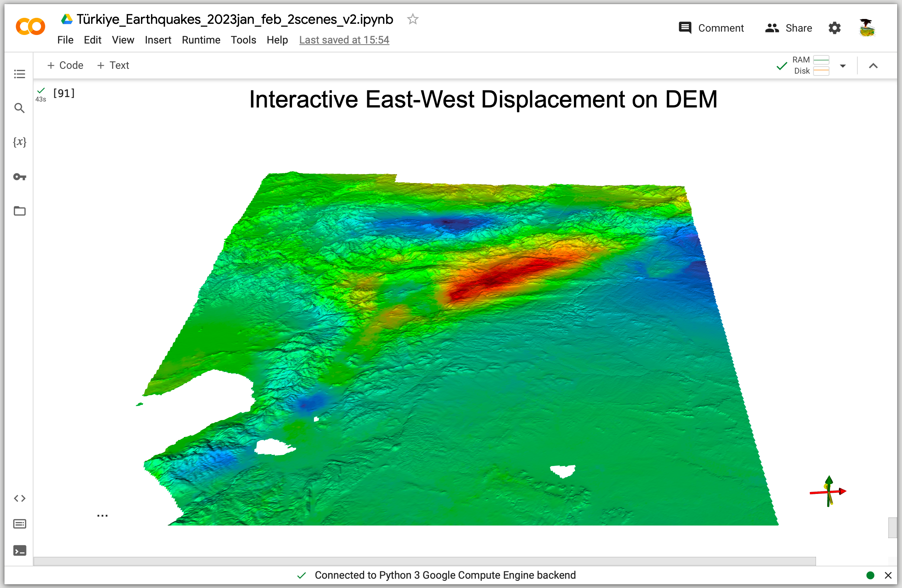
Task: Open the command palette icon
Action: (19, 524)
